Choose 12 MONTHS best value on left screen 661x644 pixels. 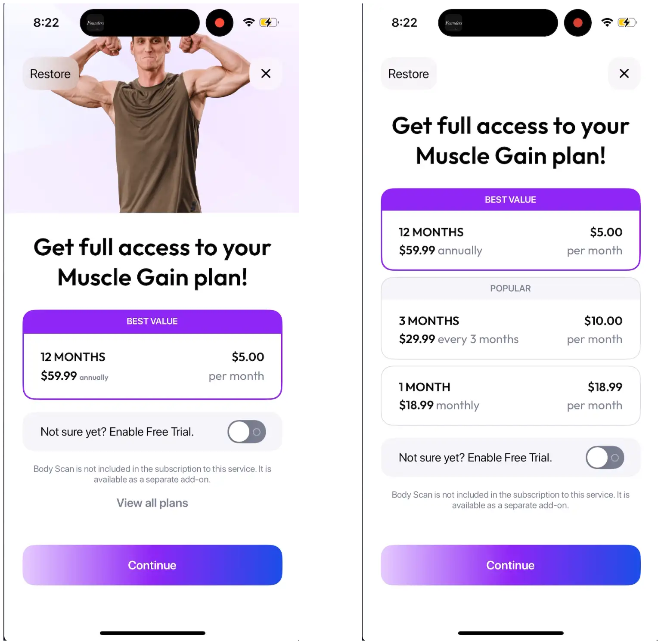point(152,355)
